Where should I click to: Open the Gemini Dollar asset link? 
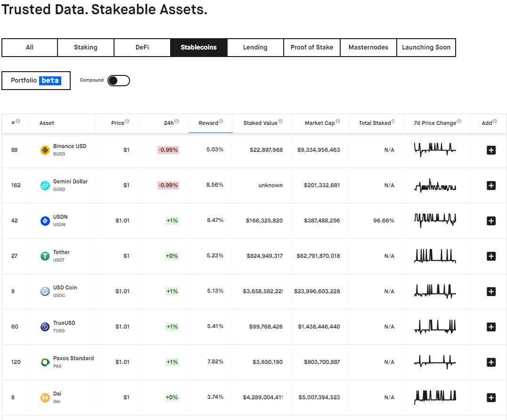[70, 181]
